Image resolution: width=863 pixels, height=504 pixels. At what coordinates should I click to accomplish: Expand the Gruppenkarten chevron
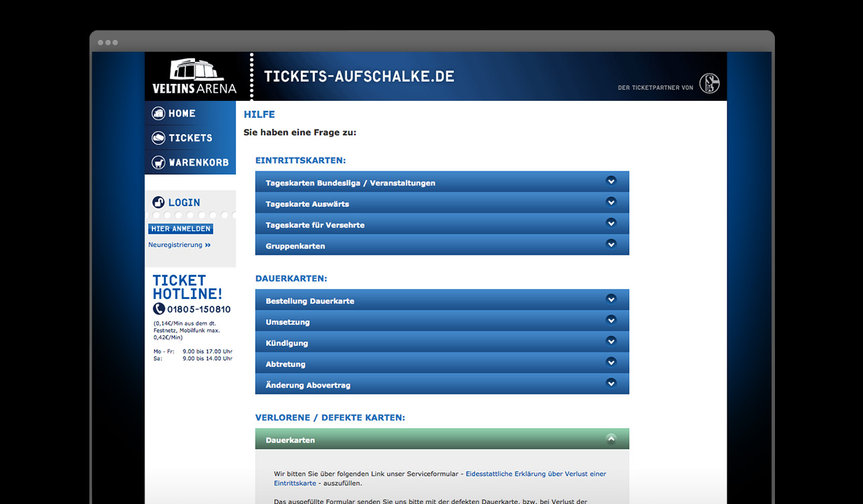tap(611, 244)
